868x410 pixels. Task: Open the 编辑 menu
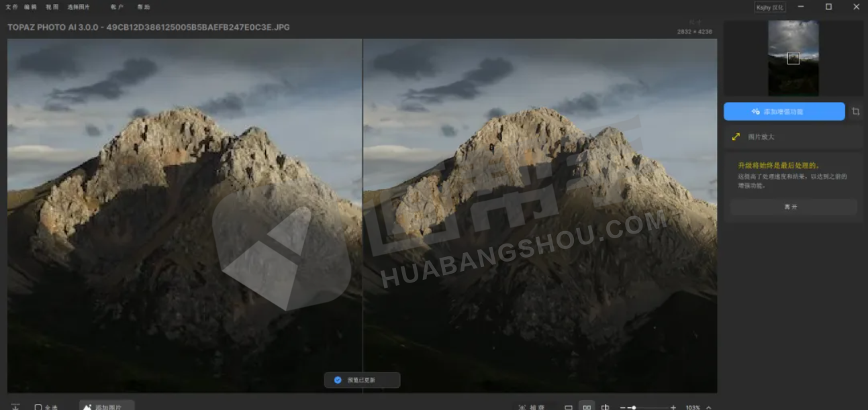(30, 7)
